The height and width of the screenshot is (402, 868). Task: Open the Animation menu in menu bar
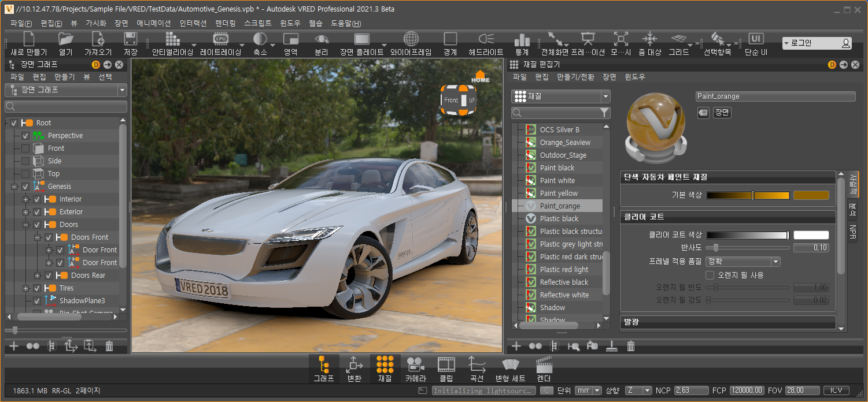(x=153, y=24)
